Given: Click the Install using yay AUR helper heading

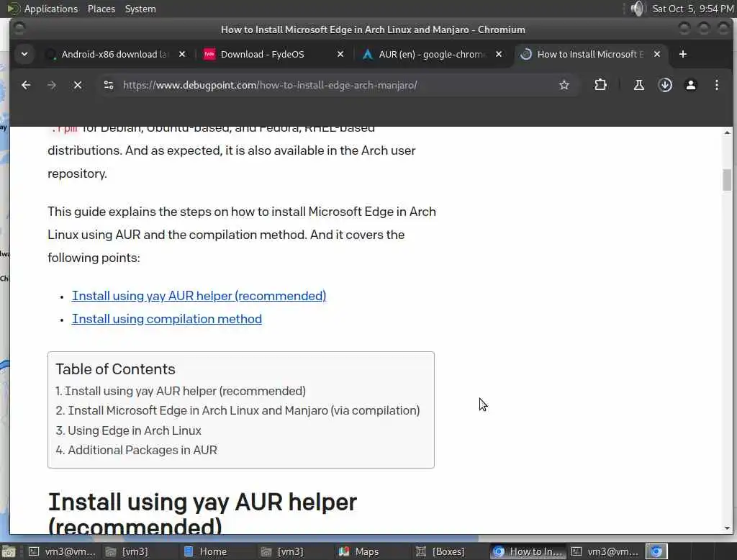Looking at the screenshot, I should click(x=202, y=513).
